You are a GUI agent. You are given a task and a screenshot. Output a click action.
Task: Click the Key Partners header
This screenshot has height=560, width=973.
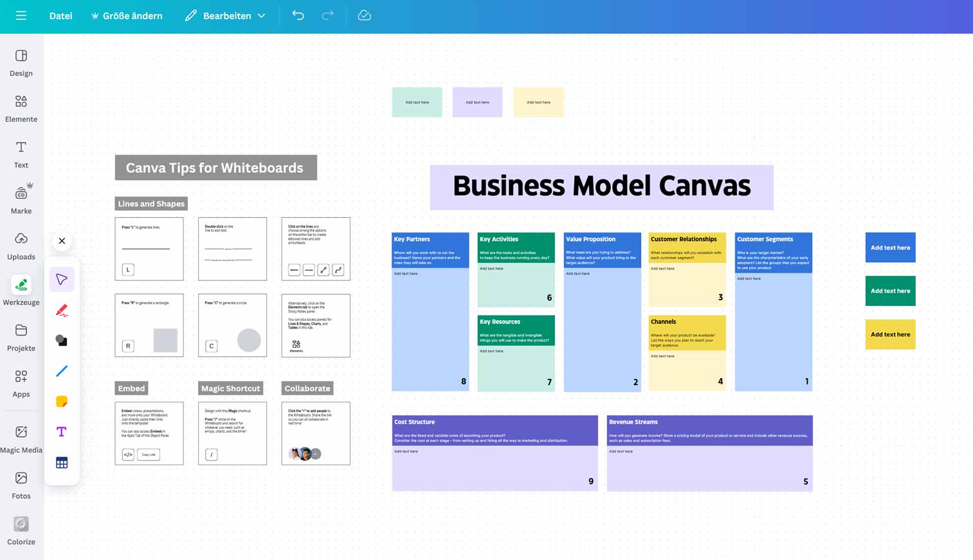pyautogui.click(x=412, y=239)
